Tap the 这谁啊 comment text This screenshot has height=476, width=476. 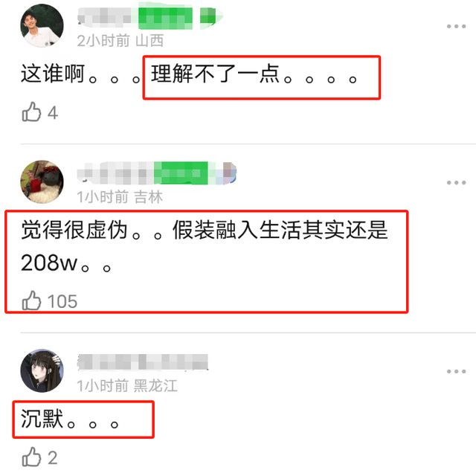coord(53,74)
